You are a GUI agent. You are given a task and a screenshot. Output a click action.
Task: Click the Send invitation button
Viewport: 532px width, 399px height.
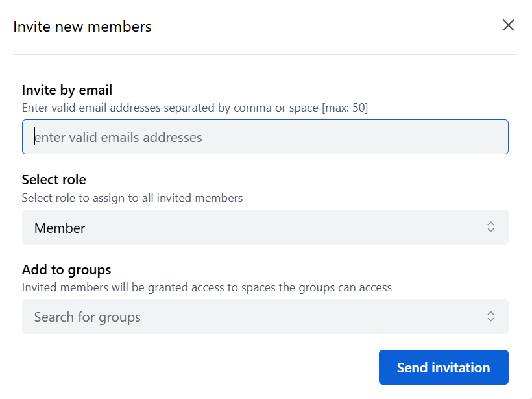click(444, 367)
